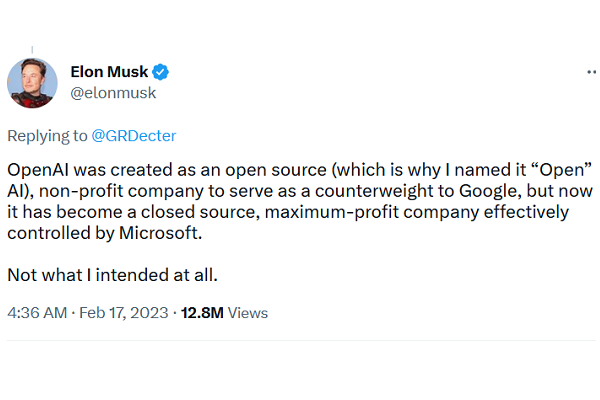Open the @elonmusk handle link
The image size is (600, 400).
(113, 93)
